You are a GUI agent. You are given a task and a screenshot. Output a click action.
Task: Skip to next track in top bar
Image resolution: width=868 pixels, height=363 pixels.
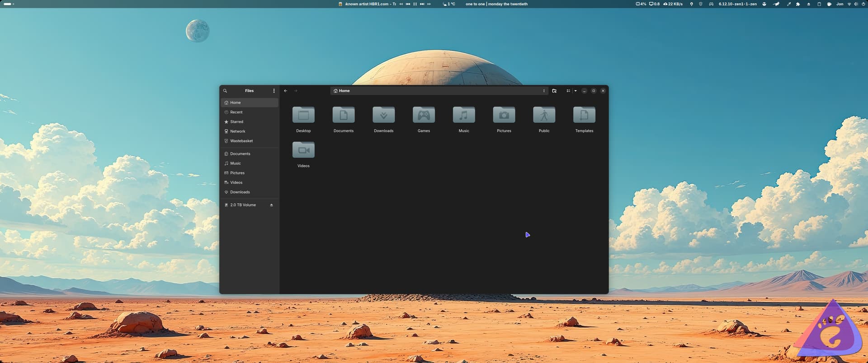click(x=422, y=4)
